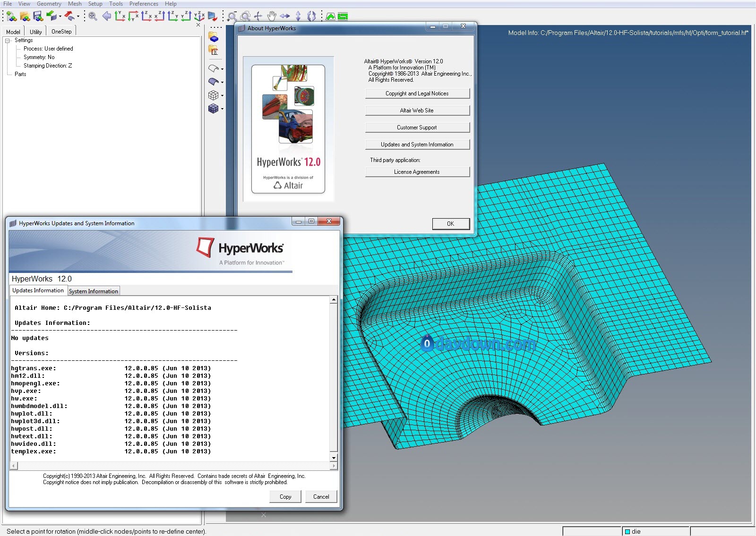The height and width of the screenshot is (536, 756).
Task: Click the green Import arrow icon
Action: point(52,17)
